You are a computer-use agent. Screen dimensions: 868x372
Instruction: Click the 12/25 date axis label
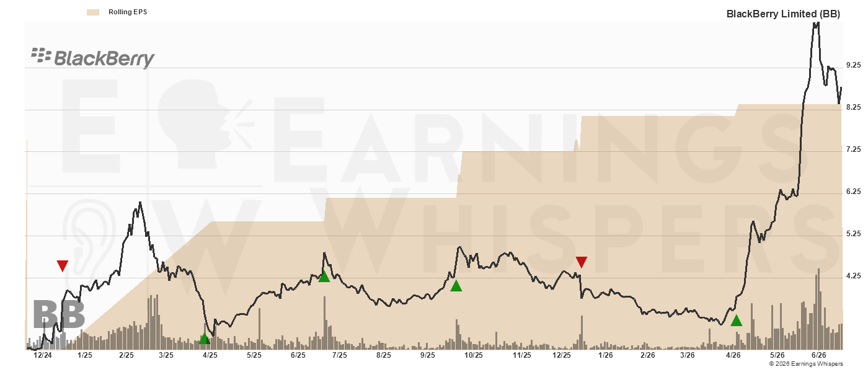pos(561,355)
